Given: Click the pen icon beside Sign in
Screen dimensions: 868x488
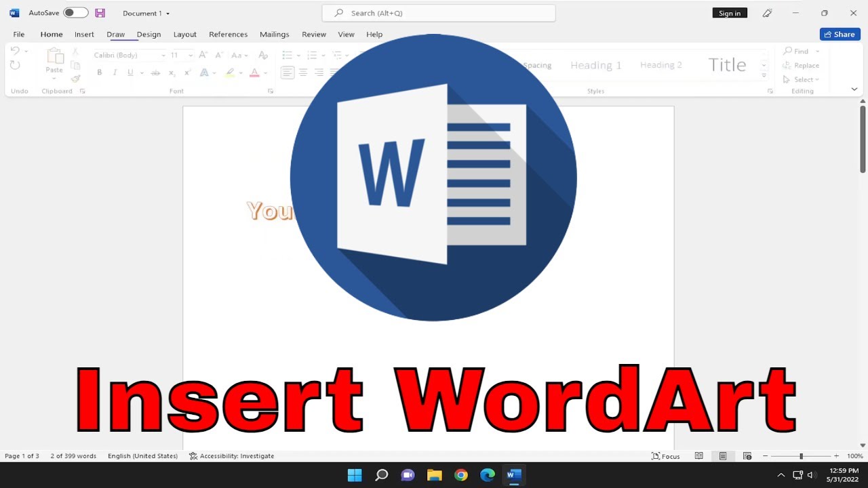Looking at the screenshot, I should [x=767, y=13].
